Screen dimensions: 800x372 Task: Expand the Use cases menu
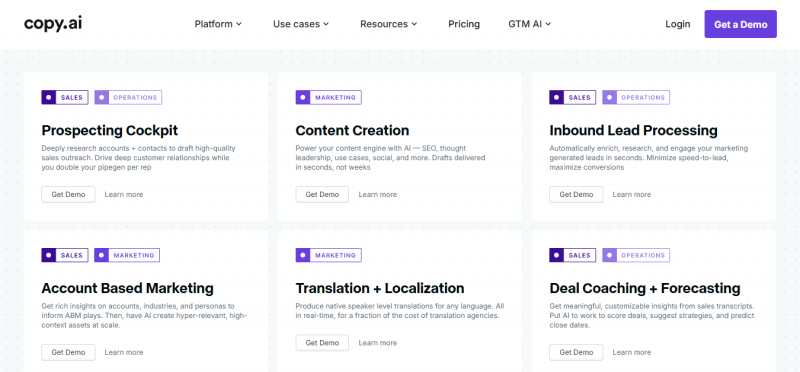(x=301, y=24)
